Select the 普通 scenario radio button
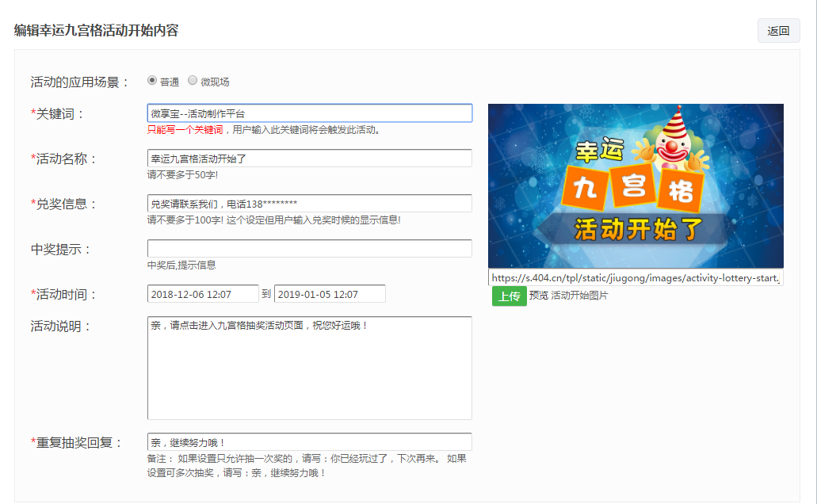The height and width of the screenshot is (504, 817). pos(152,80)
